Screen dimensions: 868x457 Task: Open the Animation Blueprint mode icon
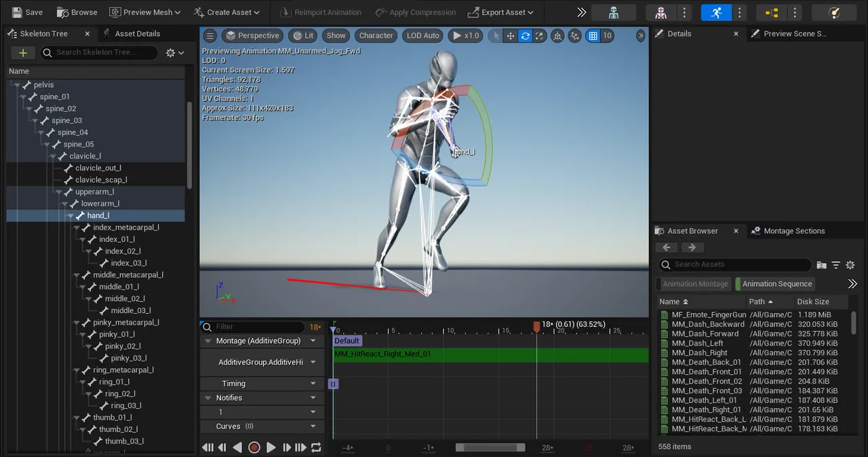point(772,13)
